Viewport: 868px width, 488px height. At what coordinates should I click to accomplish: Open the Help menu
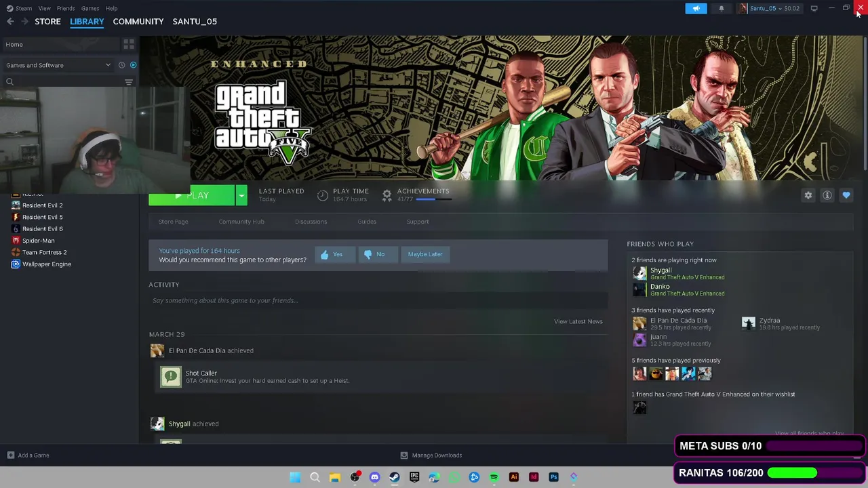[111, 8]
